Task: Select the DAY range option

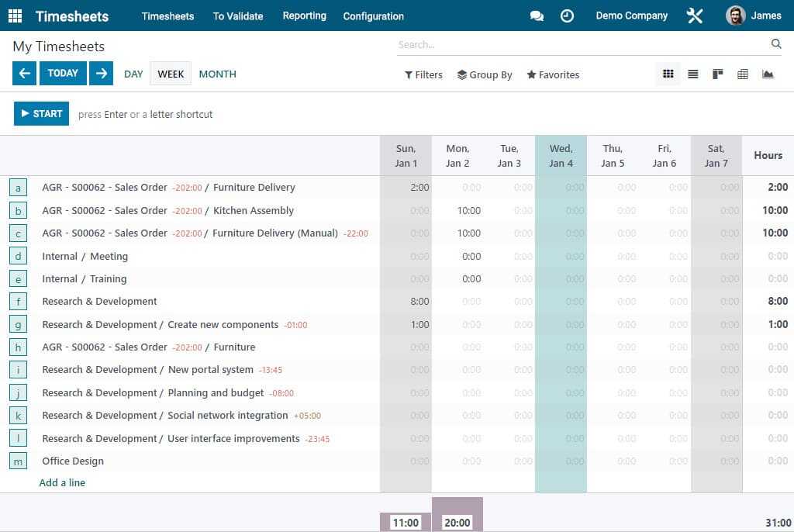Action: (133, 74)
